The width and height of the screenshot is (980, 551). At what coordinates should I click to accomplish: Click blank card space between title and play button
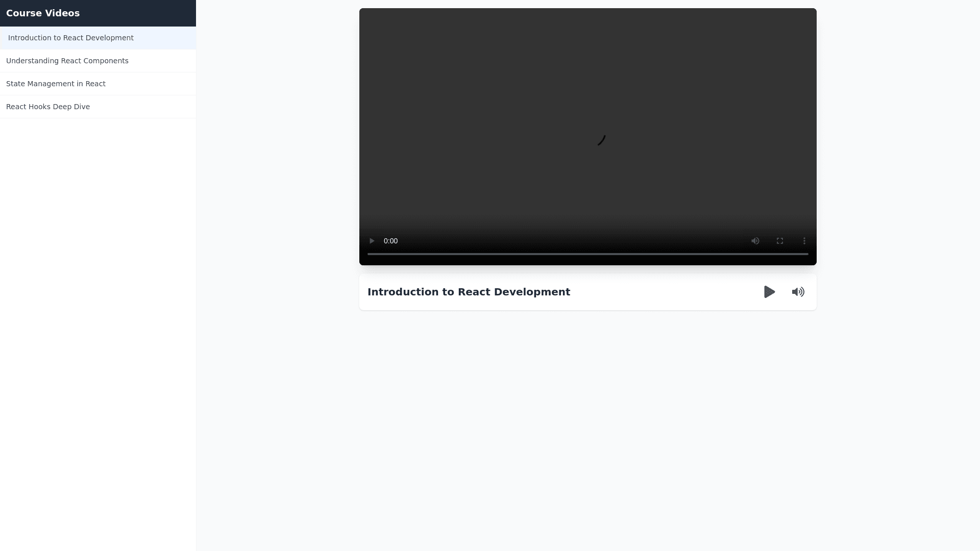664,292
